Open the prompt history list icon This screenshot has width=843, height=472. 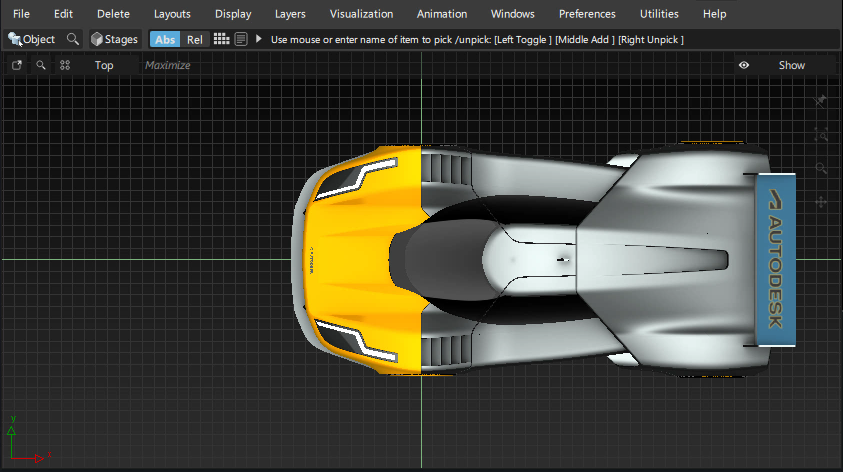click(x=241, y=39)
